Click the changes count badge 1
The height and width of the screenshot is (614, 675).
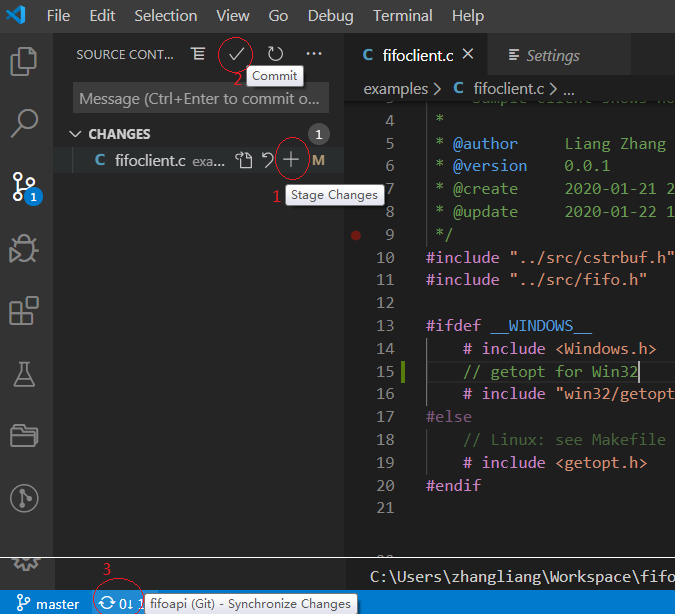[319, 134]
